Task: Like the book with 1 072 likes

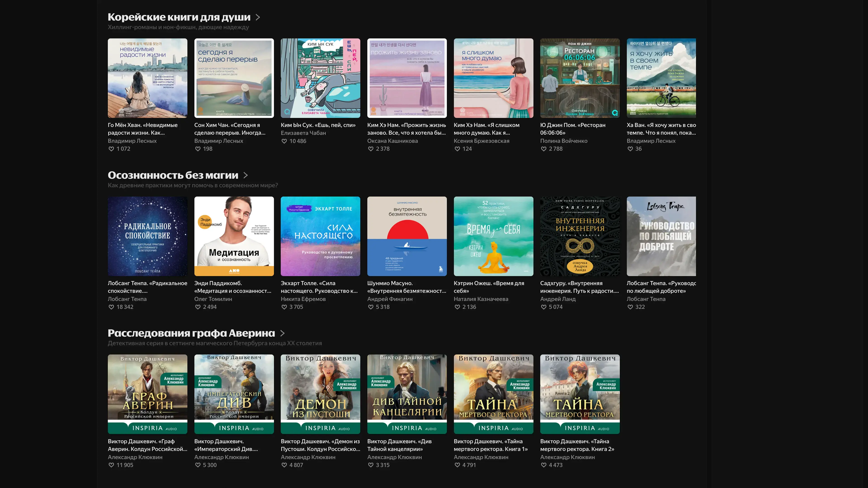Action: [111, 149]
